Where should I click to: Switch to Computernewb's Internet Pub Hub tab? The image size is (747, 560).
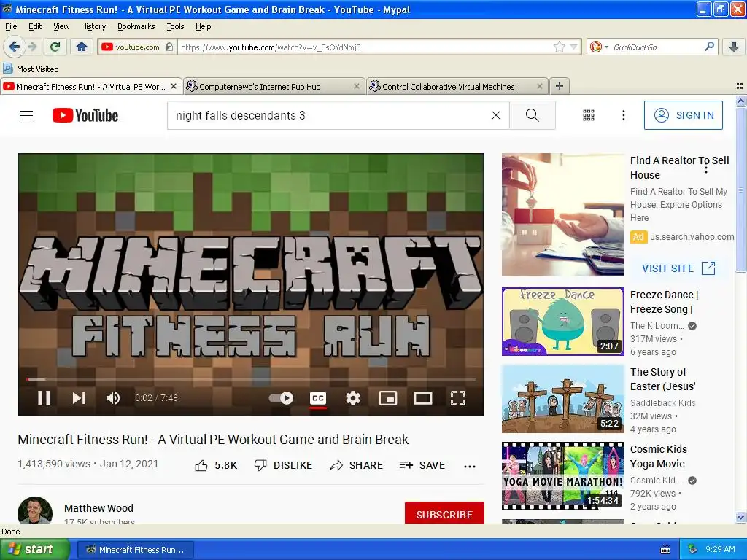274,86
